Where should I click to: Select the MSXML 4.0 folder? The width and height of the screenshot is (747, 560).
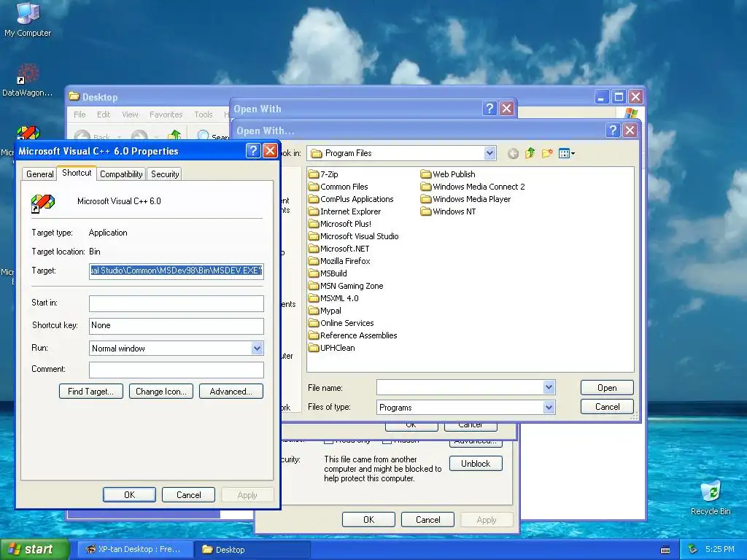pyautogui.click(x=333, y=298)
